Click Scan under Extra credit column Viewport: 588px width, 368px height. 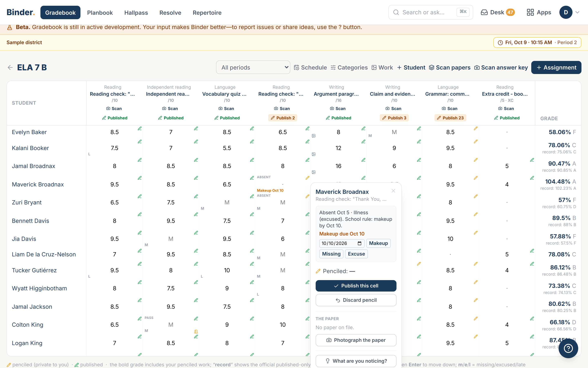point(506,109)
